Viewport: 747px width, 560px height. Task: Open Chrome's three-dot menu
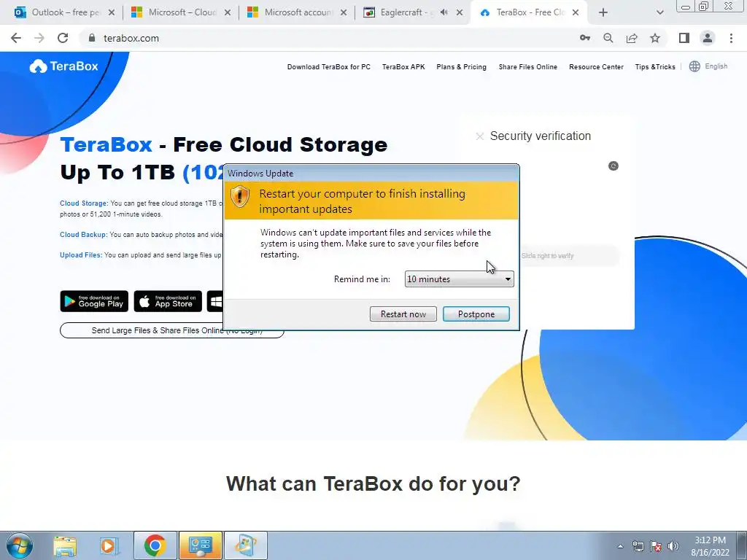tap(731, 38)
